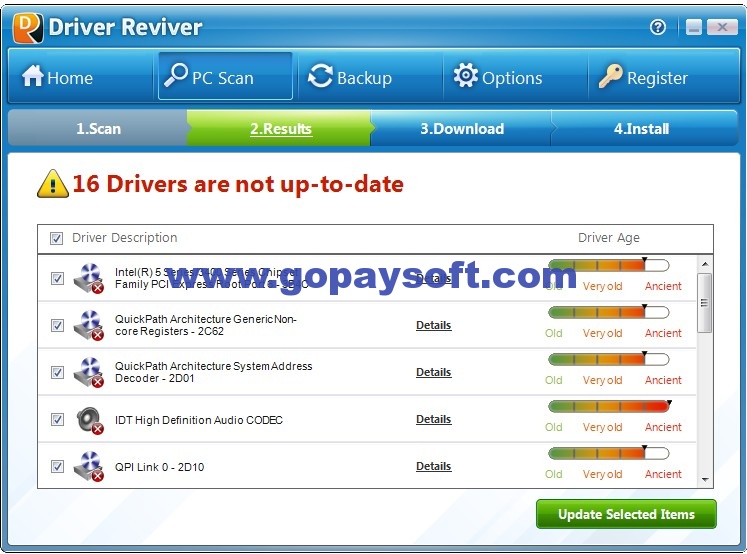
Task: Open the PC Scan tab
Action: point(225,76)
